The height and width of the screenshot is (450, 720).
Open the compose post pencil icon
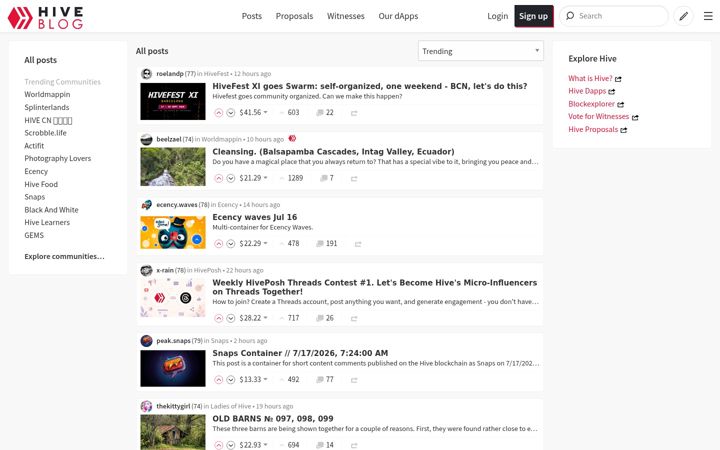(683, 16)
